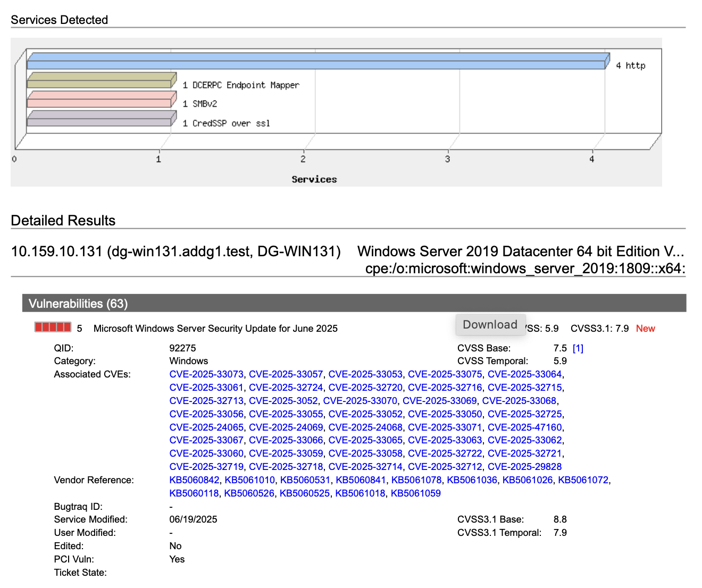Open CVE-2025-32718 link
Image resolution: width=702 pixels, height=588 pixels.
[x=286, y=467]
